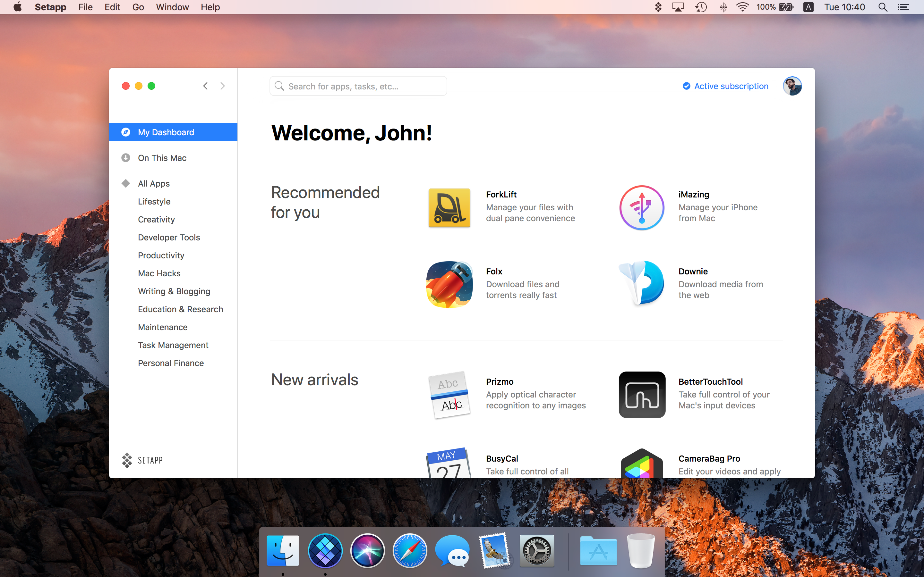The image size is (924, 577).
Task: Click the iMazing app icon
Action: 641,208
